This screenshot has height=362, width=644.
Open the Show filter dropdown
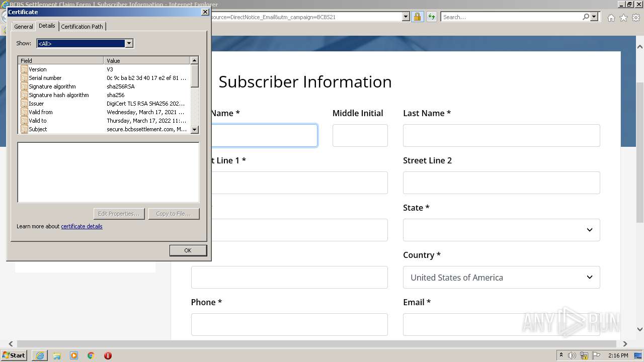129,43
